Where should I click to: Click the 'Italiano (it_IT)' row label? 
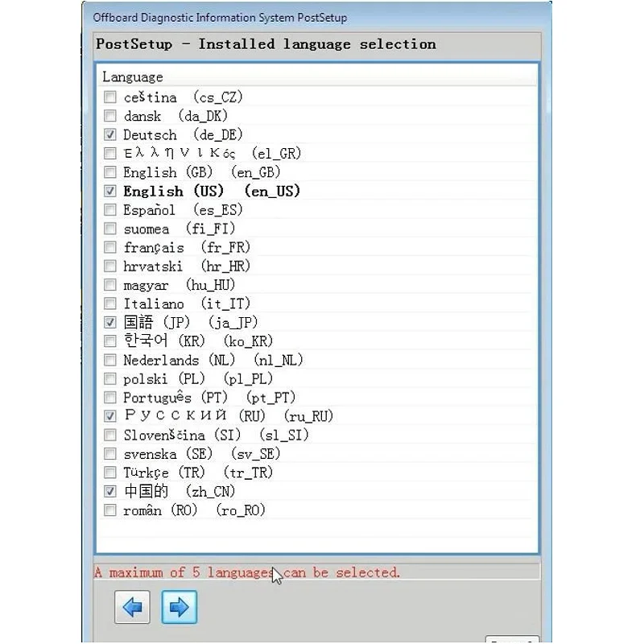(x=187, y=304)
